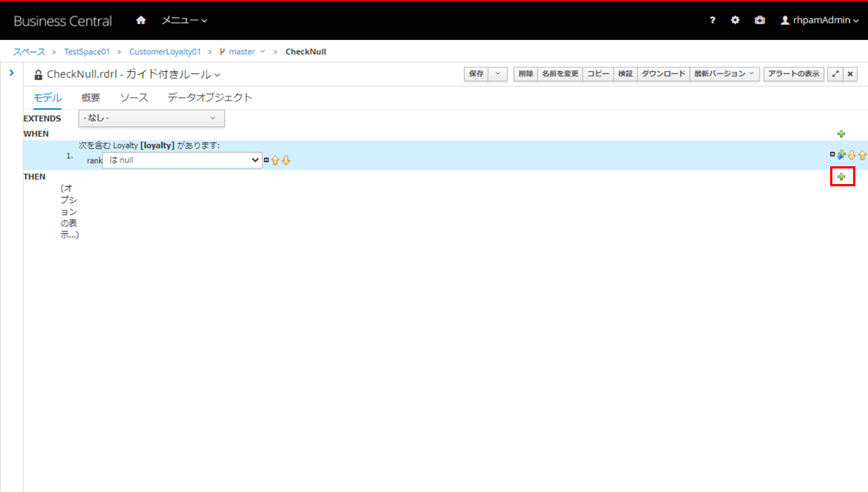Move the Loyalty pattern down
Image resolution: width=868 pixels, height=492 pixels.
click(852, 155)
